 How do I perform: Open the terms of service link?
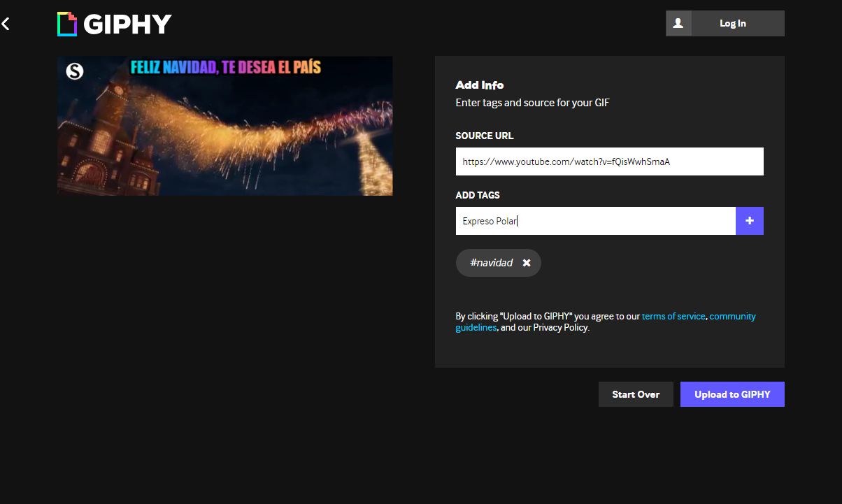(673, 316)
